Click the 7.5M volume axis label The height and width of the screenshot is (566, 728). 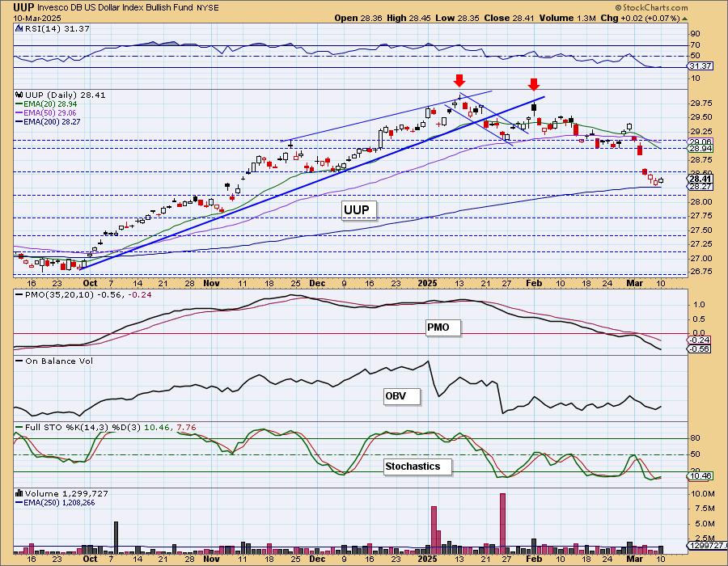tap(704, 509)
